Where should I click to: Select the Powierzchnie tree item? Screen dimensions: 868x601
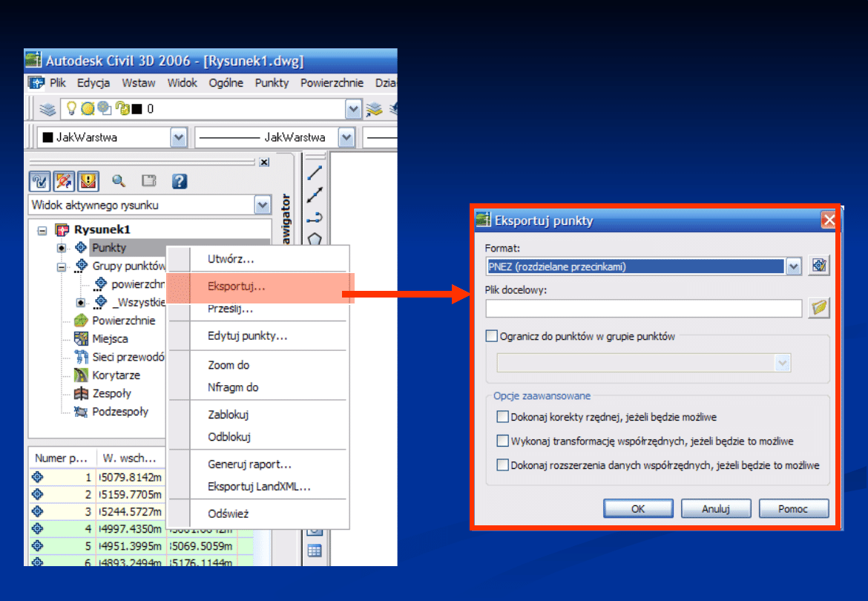click(123, 321)
